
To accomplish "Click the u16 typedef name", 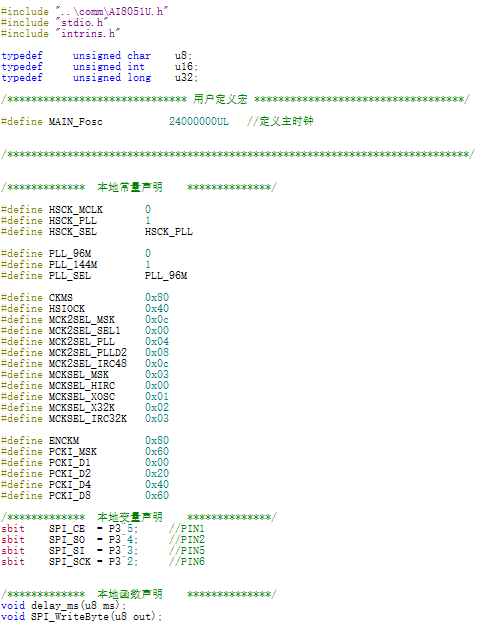I will tap(186, 66).
